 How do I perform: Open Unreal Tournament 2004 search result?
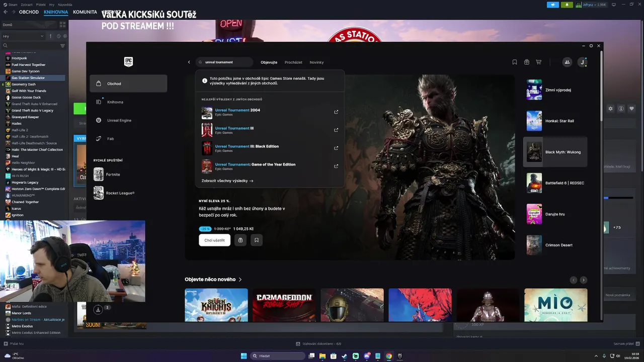click(269, 112)
